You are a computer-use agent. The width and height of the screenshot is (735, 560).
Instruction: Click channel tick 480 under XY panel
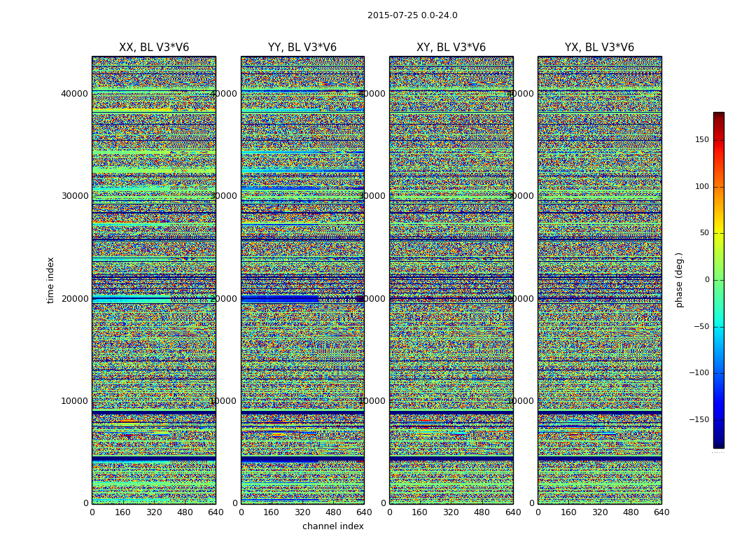tap(482, 512)
